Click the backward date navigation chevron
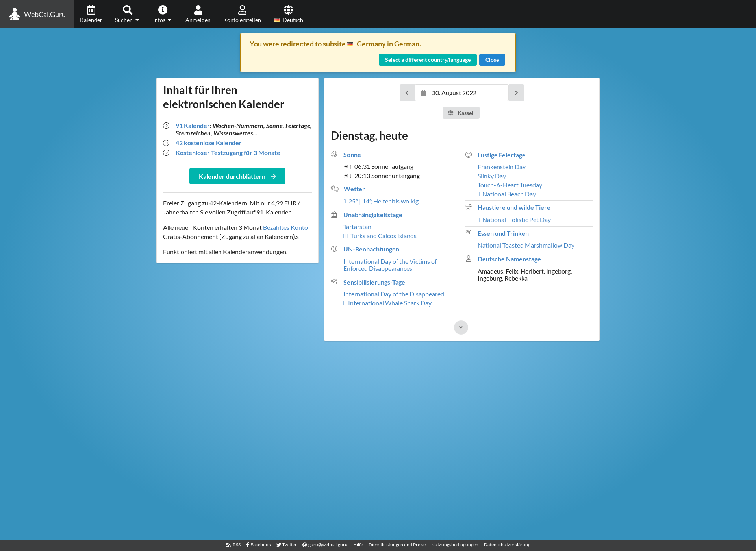The width and height of the screenshot is (756, 551). [x=407, y=93]
